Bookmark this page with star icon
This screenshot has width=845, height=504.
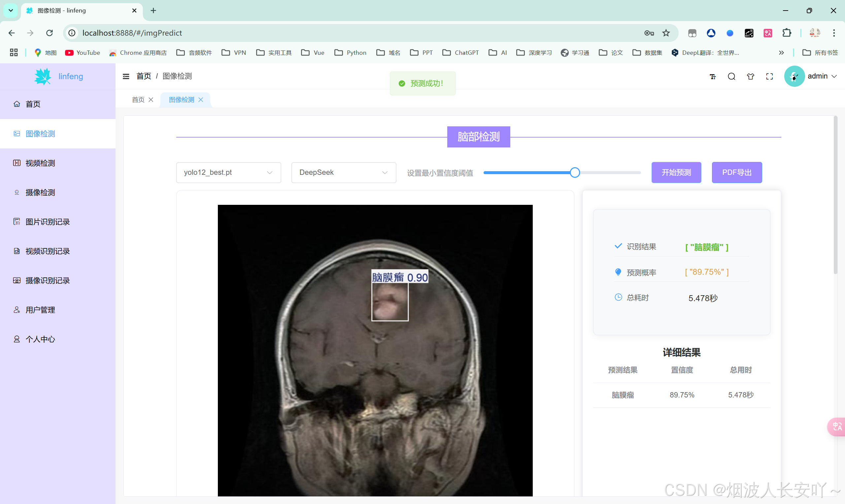coord(666,33)
